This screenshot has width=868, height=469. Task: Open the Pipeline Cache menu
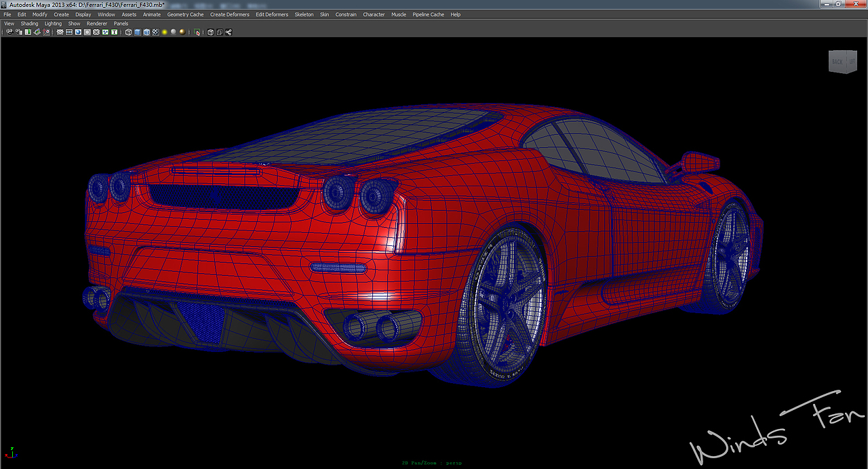click(x=429, y=14)
